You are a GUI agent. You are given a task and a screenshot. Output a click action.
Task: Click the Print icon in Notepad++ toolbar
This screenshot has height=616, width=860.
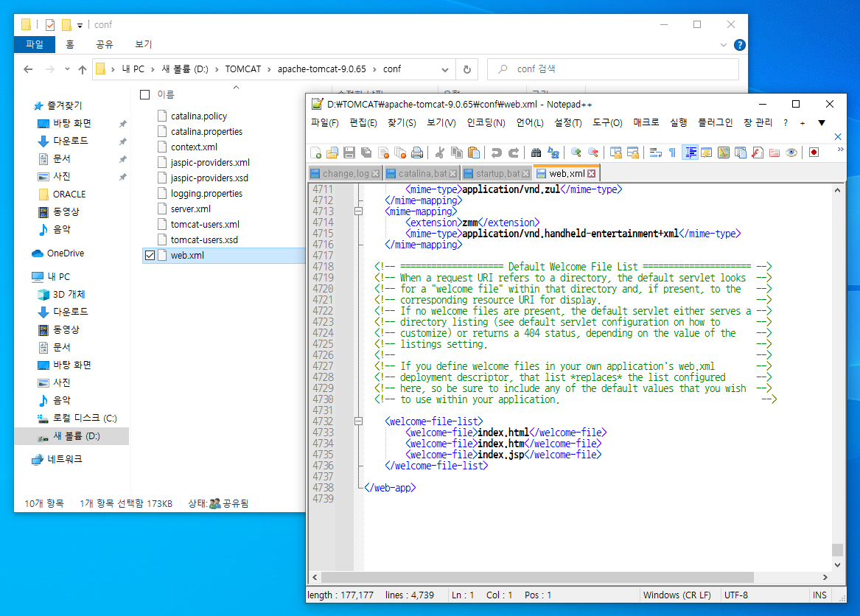417,153
